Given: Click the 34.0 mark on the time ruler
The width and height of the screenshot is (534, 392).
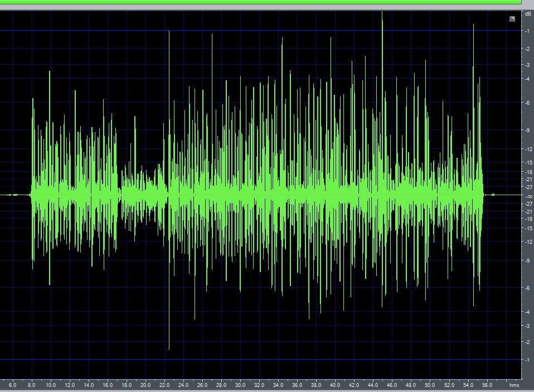Looking at the screenshot, I should pos(278,385).
